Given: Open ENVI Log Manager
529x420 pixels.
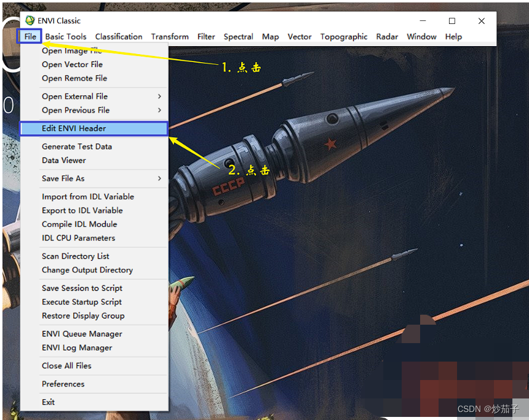Looking at the screenshot, I should tap(93, 348).
